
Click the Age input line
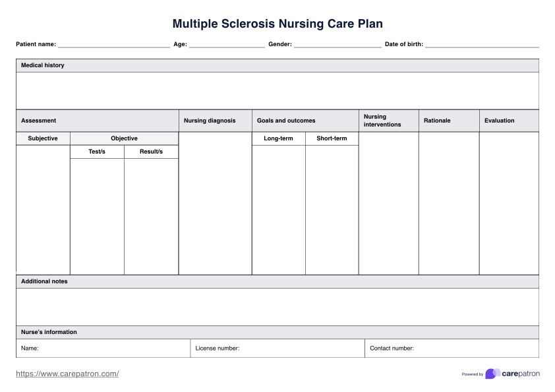pos(226,44)
